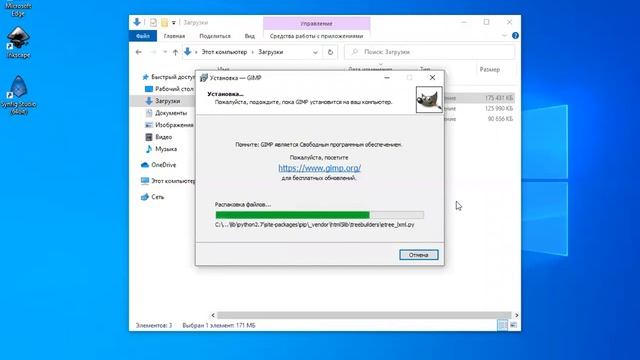Switch to the Поделиться ribbon tab
Screen dimensions: 640x360
click(x=215, y=36)
